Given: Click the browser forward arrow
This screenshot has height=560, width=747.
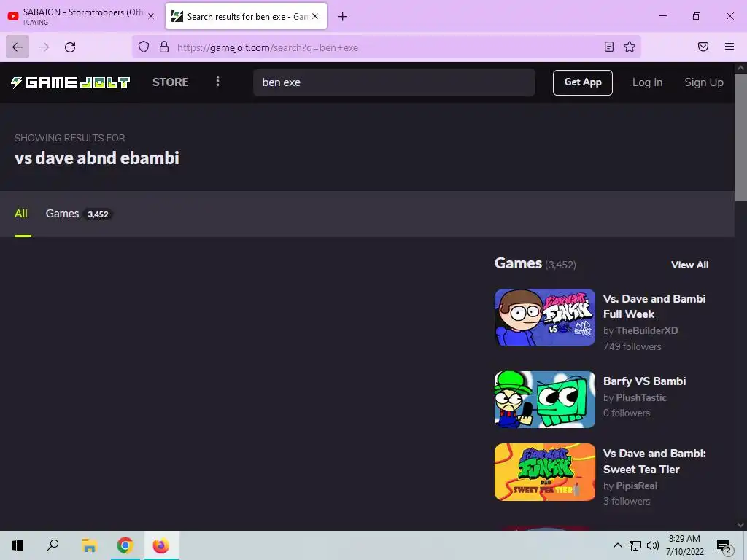Looking at the screenshot, I should 44,47.
